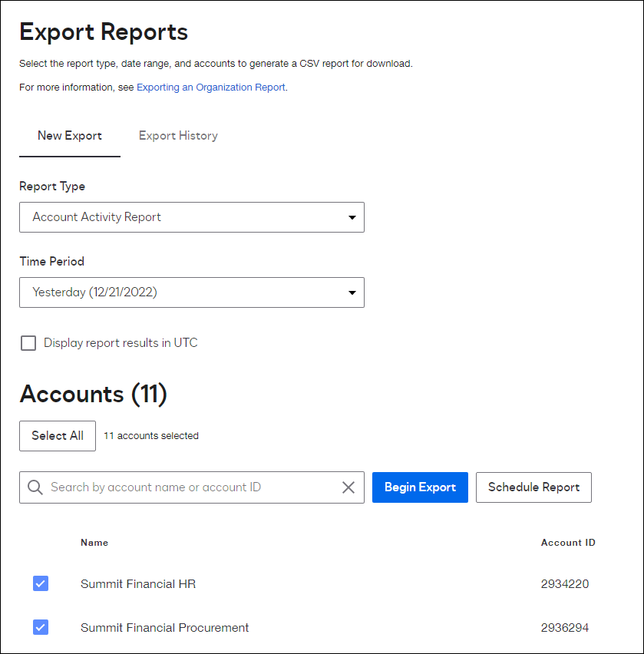Click the Time Period dropdown chevron
Screen dimensions: 644x654
coord(352,292)
